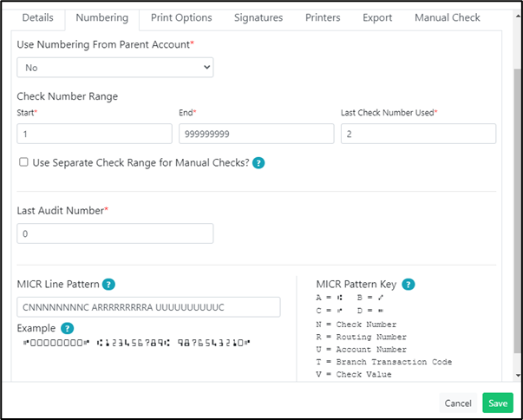Screen dimensions: 523x420
Task: Open the Print Options tab
Action: (181, 17)
